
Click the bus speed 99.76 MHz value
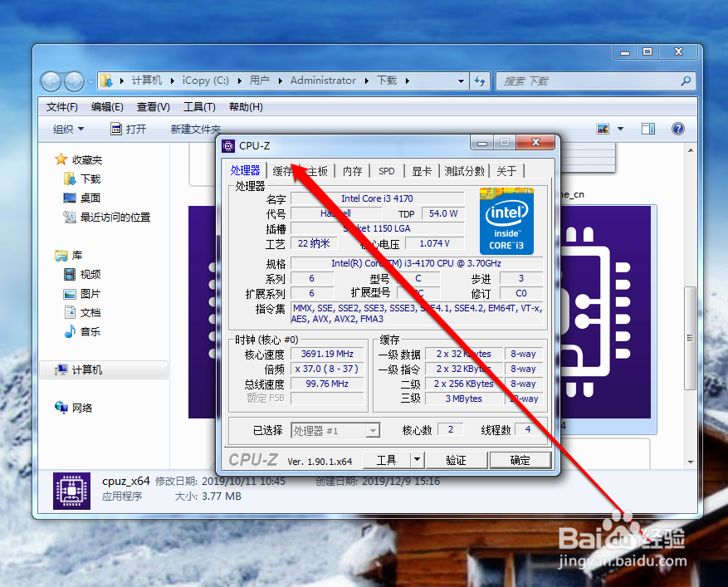[x=327, y=384]
